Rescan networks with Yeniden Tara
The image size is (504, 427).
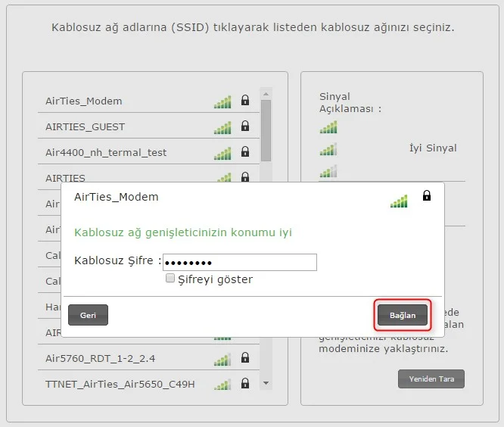(x=431, y=379)
